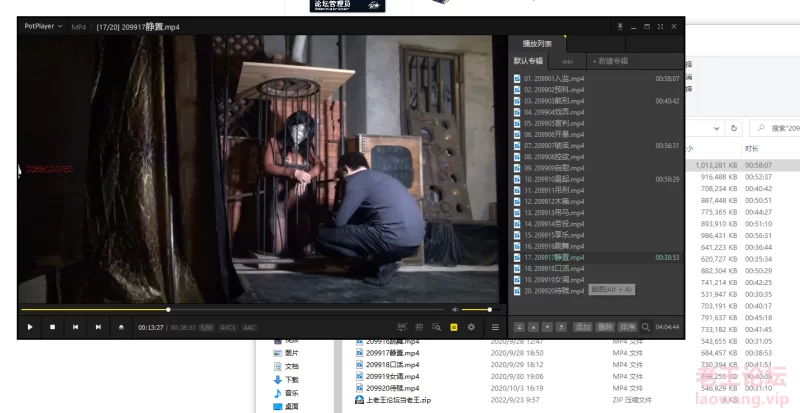Select currently playing item 17. 209917

(596, 257)
